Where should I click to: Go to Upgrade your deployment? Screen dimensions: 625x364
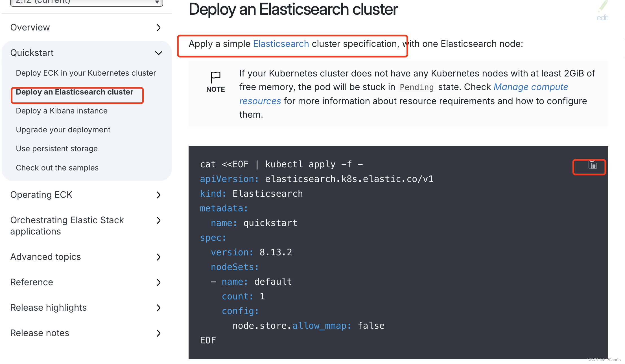click(63, 130)
